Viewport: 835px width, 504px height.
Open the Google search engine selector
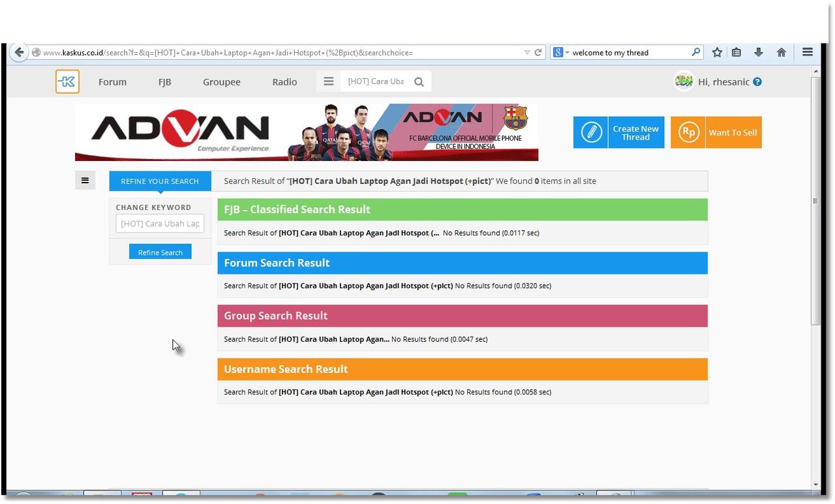click(561, 52)
